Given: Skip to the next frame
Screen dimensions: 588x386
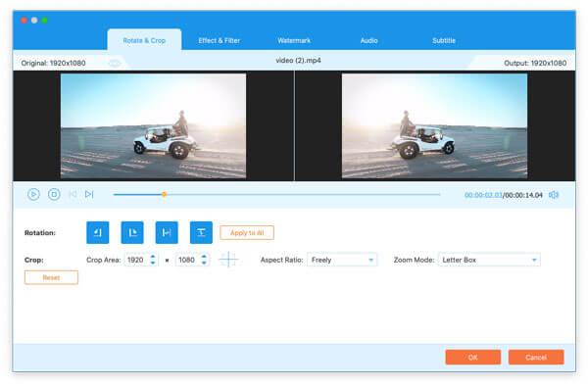Looking at the screenshot, I should pos(89,194).
